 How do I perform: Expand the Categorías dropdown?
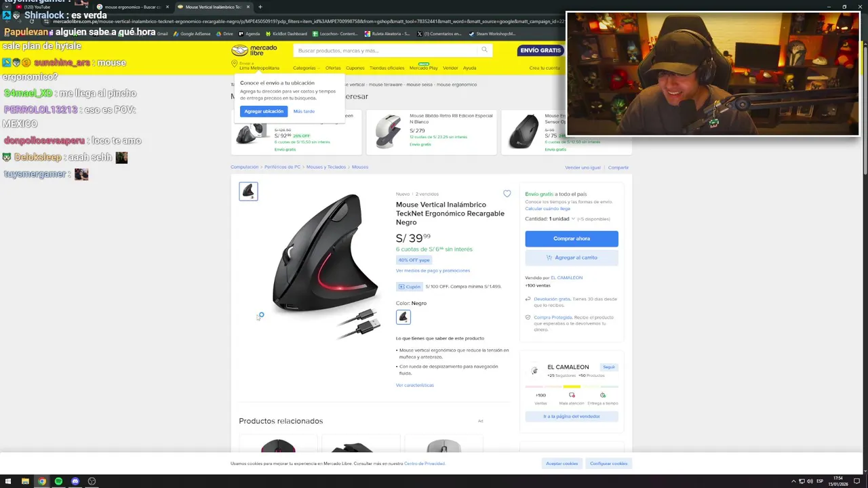306,68
